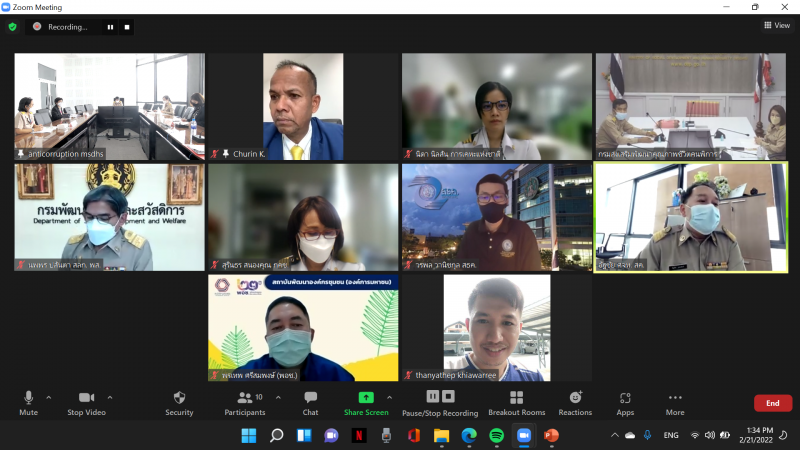Image resolution: width=800 pixels, height=450 pixels.
Task: Switch ENG input language
Action: (x=671, y=435)
